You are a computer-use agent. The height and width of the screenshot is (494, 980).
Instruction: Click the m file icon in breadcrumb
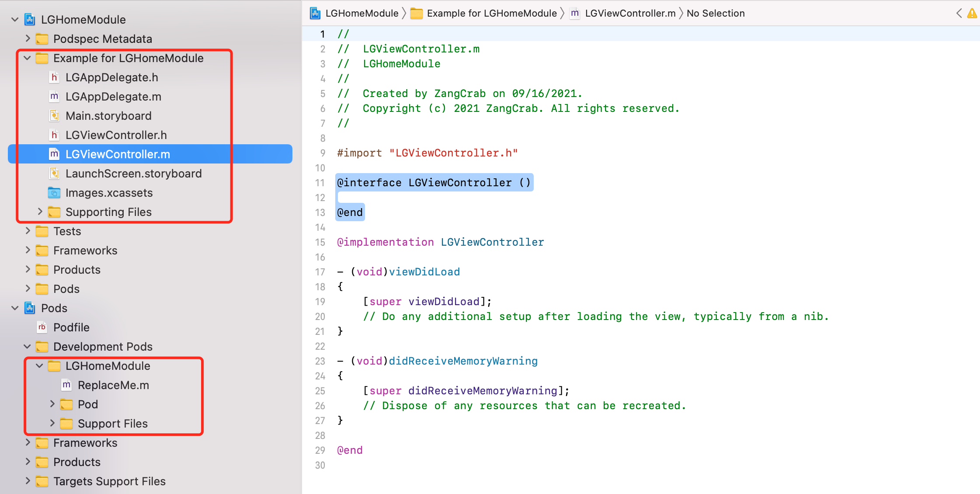(575, 14)
